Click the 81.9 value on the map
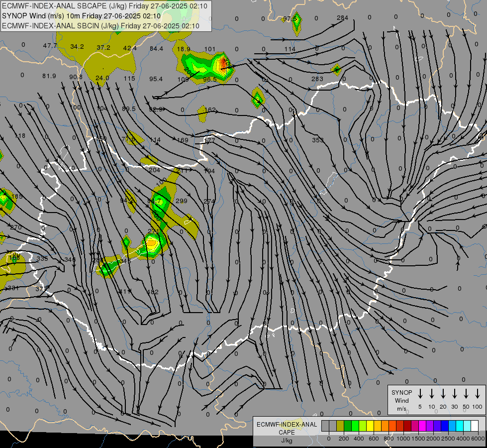487x448 pixels. [x=49, y=76]
